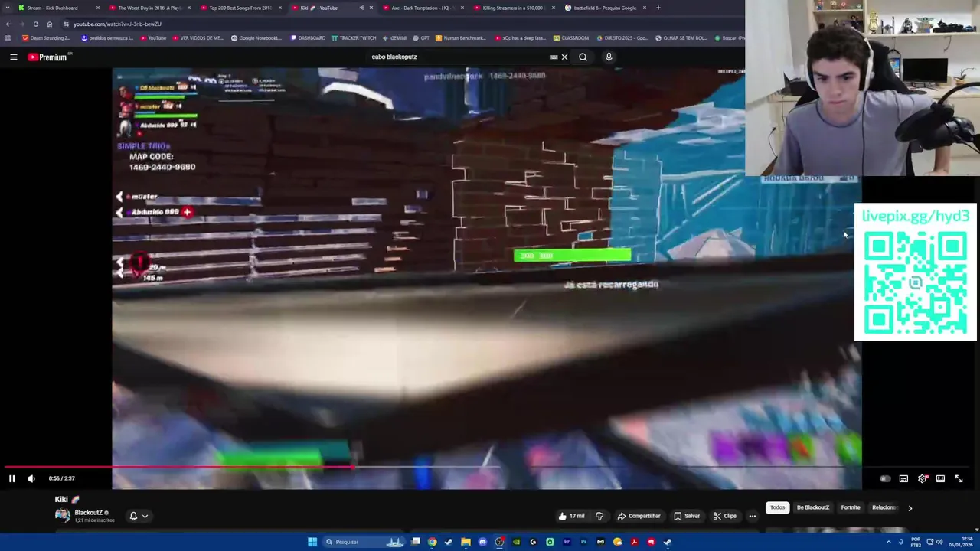Click the address bar youtube.com URL
Screen dimensions: 980x551
[117, 24]
